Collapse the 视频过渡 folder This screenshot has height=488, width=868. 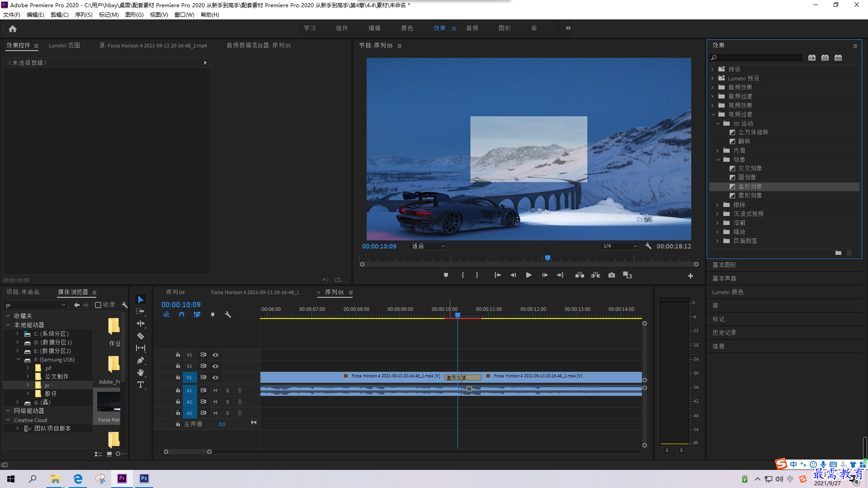tap(713, 114)
